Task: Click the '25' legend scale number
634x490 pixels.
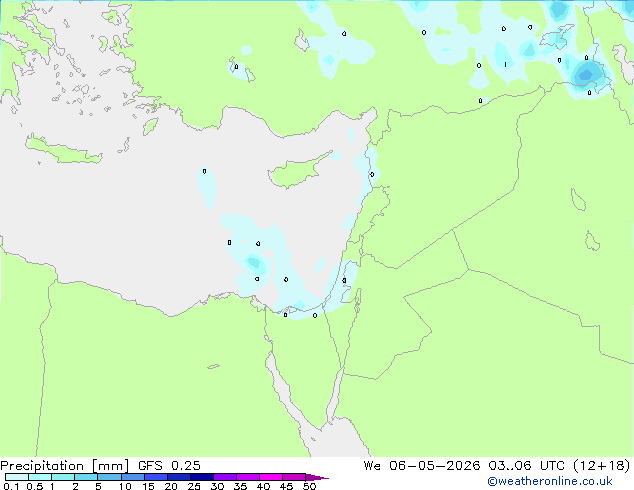Action: [194, 486]
